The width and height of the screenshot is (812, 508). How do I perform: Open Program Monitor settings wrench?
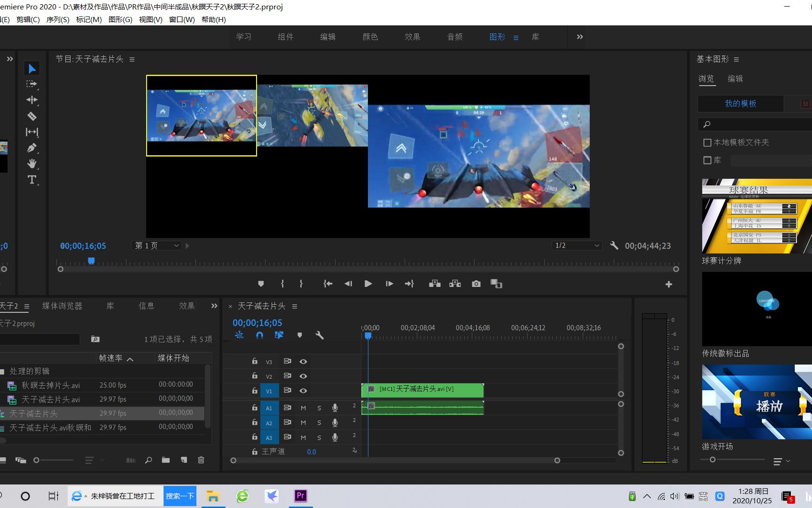coord(614,246)
